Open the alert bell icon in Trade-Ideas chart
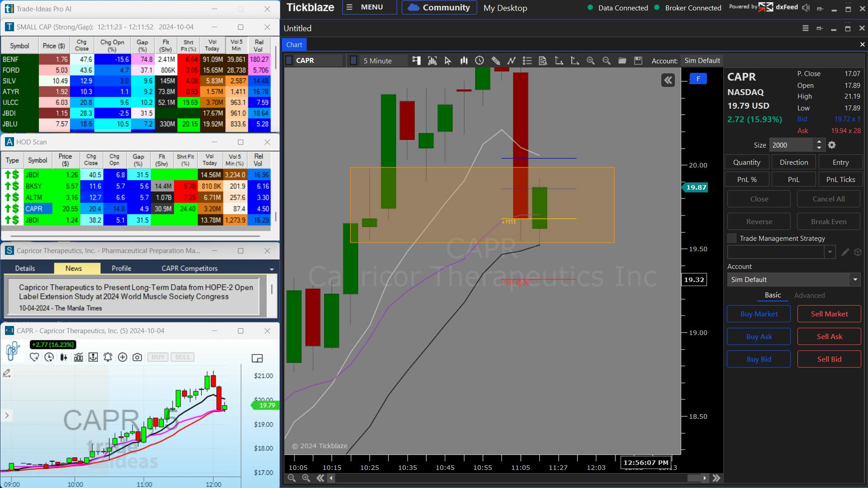 click(x=108, y=357)
